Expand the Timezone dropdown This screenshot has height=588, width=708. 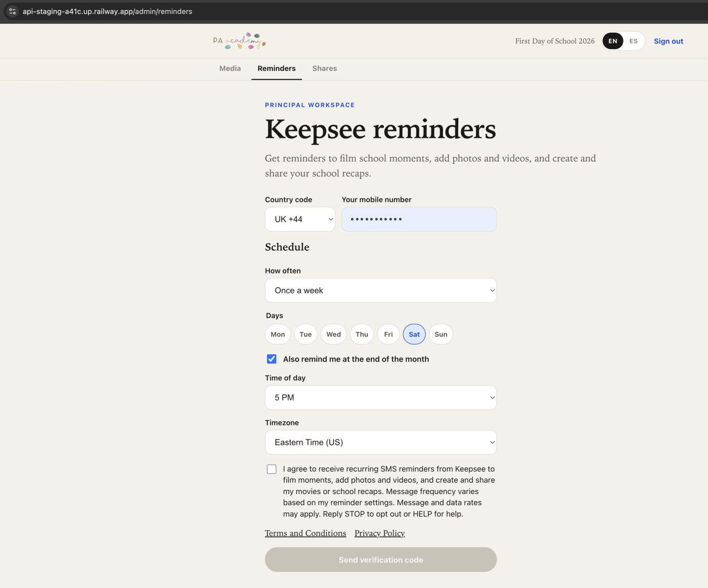click(x=381, y=442)
